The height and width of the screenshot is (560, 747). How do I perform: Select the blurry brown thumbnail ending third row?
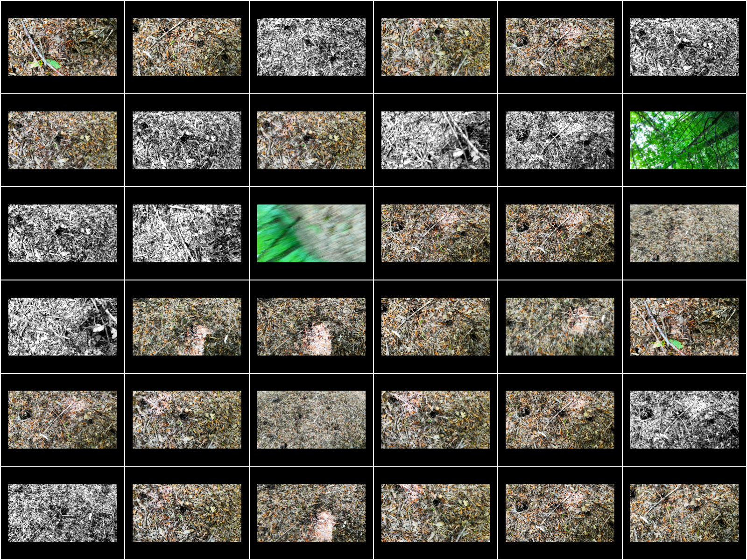(x=684, y=233)
